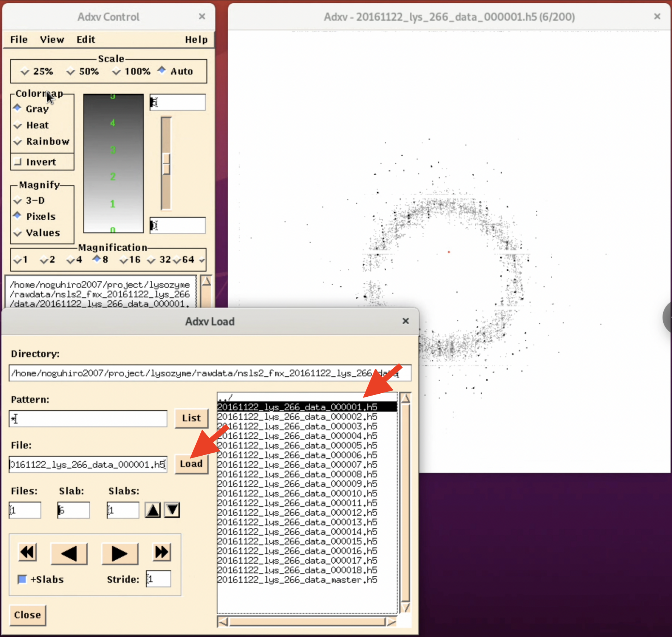The height and width of the screenshot is (637, 672).
Task: Load the selected h5 file
Action: tap(191, 464)
